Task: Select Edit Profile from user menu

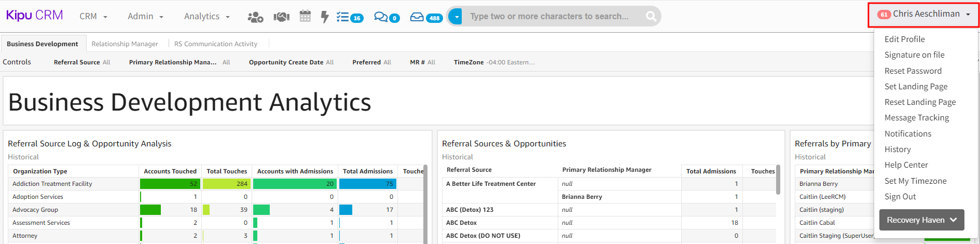Action: 904,39
